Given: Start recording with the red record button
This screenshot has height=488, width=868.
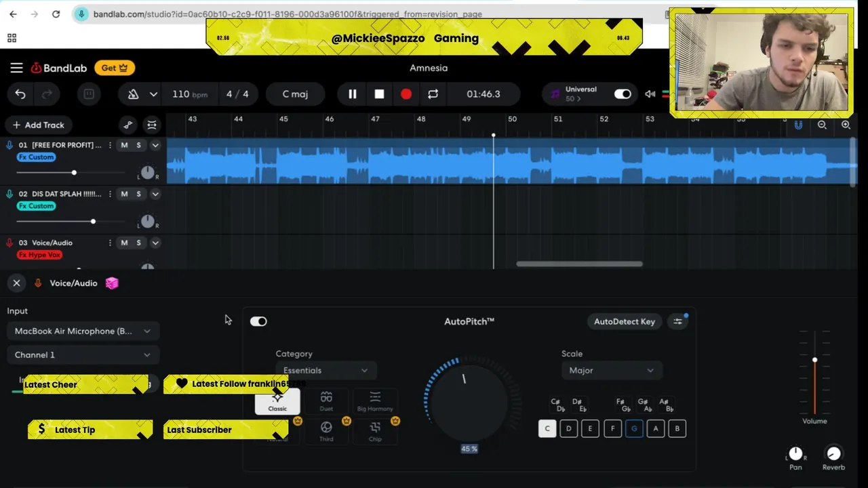Looking at the screenshot, I should click(406, 94).
